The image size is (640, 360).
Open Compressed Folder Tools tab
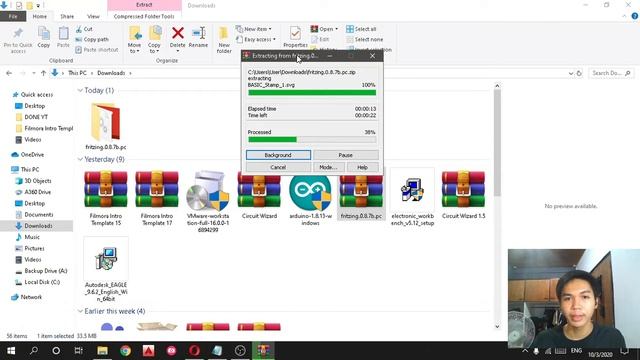[144, 16]
